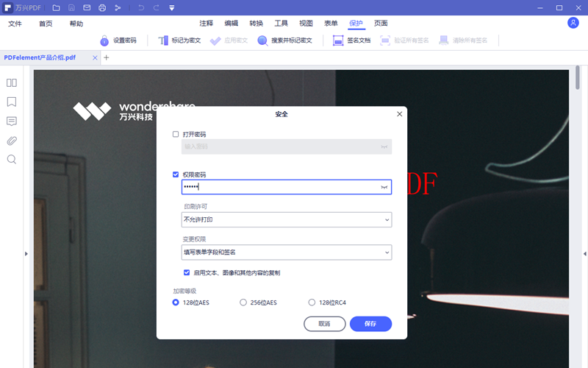Open the comments panel icon
The image size is (588, 368).
(x=12, y=121)
